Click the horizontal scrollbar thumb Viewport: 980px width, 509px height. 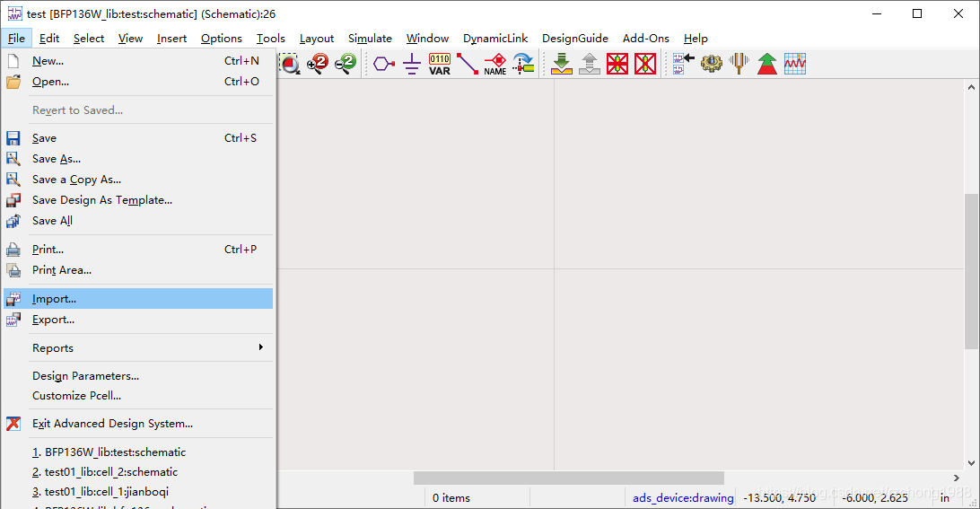point(569,478)
